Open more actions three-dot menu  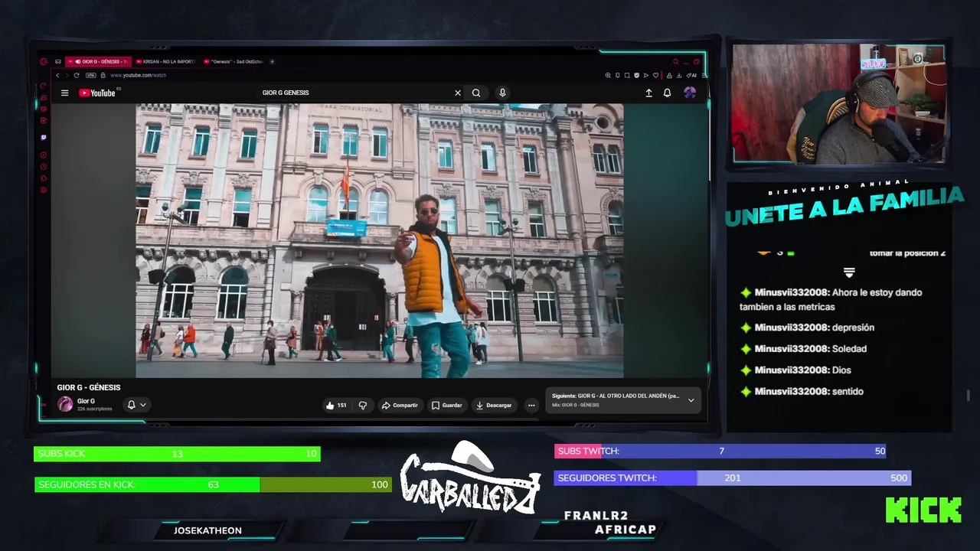click(x=531, y=405)
